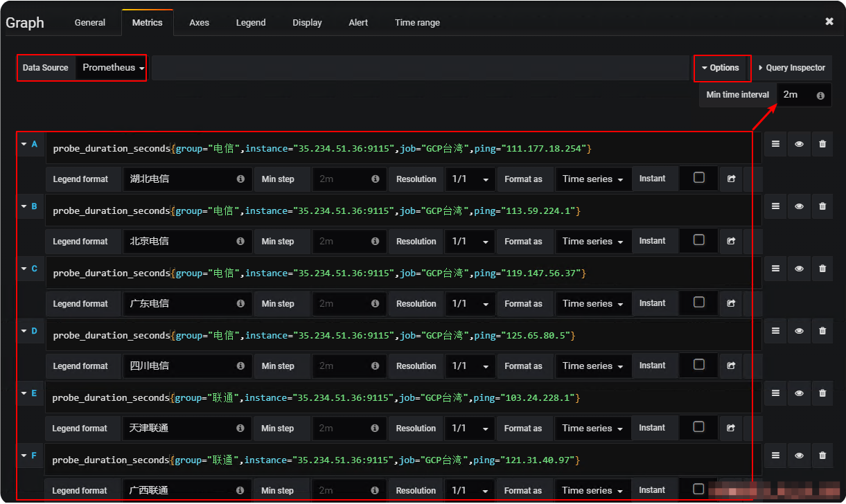Open the Query Inspector
846x504 pixels.
[x=791, y=68]
